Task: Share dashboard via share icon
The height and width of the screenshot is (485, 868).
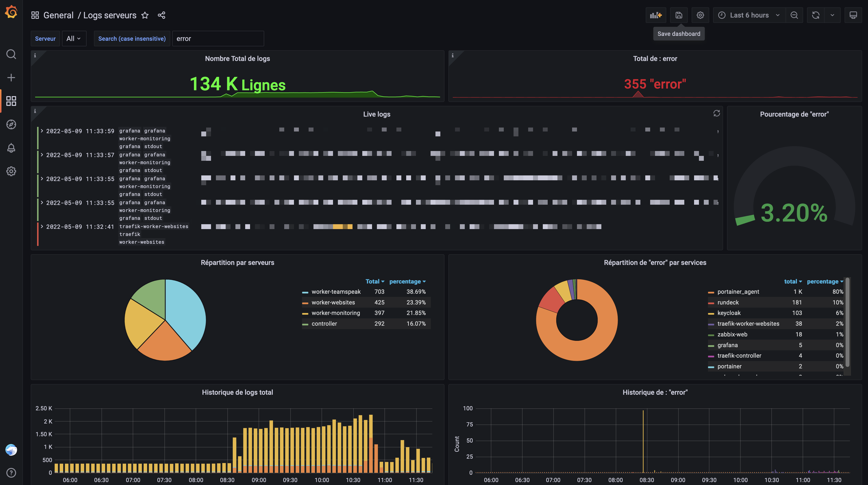Action: [x=161, y=15]
